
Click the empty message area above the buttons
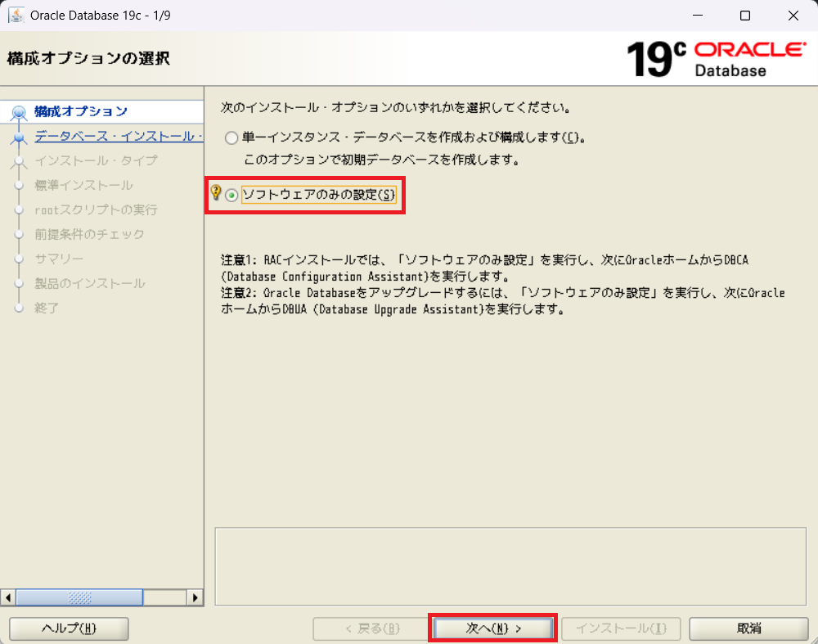point(510,565)
